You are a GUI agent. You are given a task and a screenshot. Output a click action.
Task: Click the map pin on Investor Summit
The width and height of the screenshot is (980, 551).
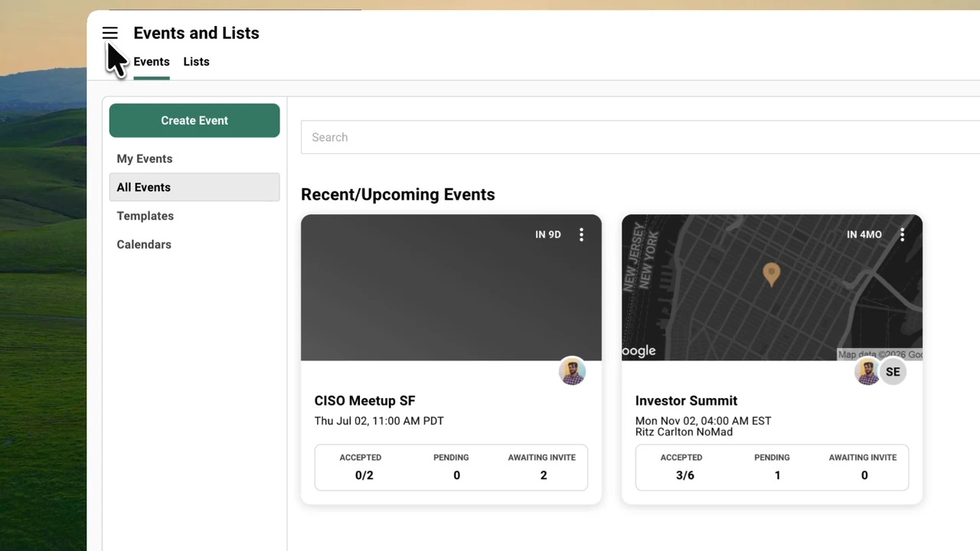click(x=771, y=274)
